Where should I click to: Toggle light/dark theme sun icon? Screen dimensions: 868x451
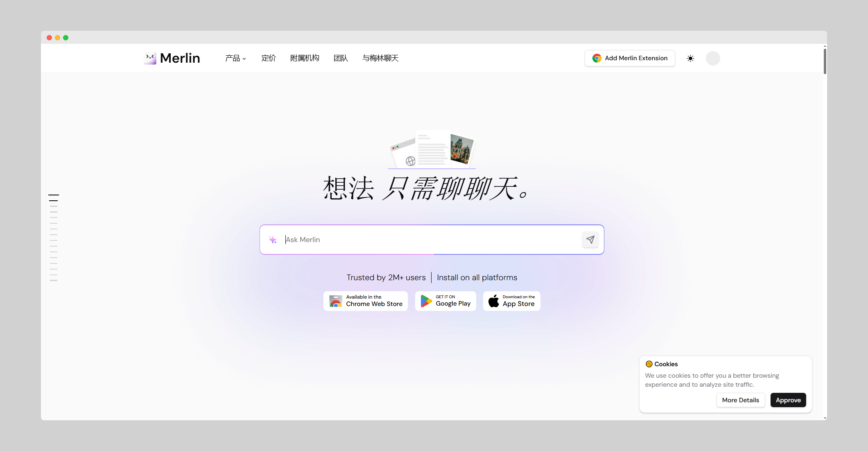click(x=690, y=58)
